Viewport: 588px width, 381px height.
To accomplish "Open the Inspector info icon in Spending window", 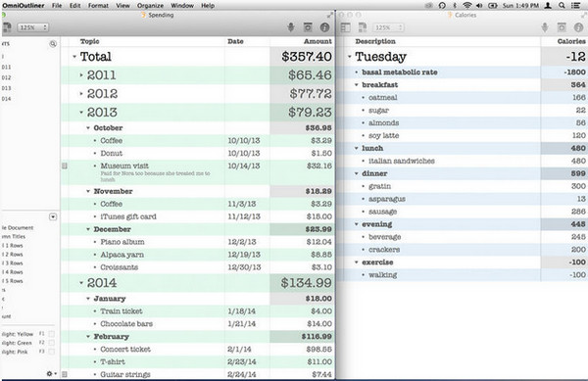I will 324,27.
